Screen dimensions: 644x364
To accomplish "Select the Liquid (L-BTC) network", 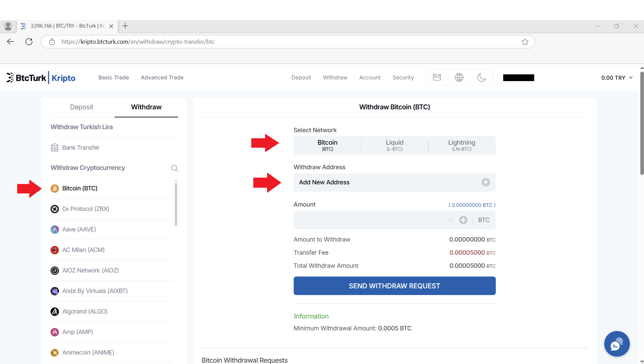I will [394, 145].
